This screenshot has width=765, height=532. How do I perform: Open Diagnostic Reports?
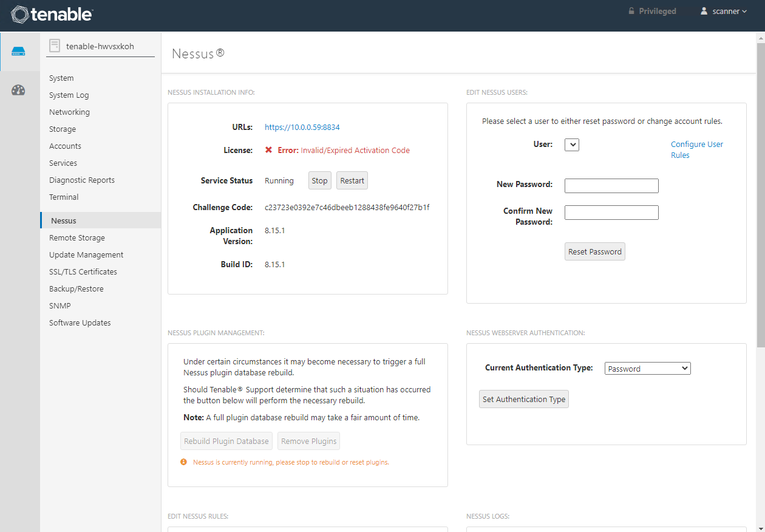82,180
